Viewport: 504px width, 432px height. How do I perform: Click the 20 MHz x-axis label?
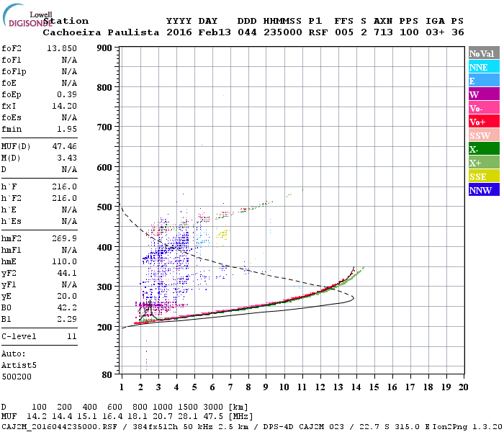click(x=463, y=387)
